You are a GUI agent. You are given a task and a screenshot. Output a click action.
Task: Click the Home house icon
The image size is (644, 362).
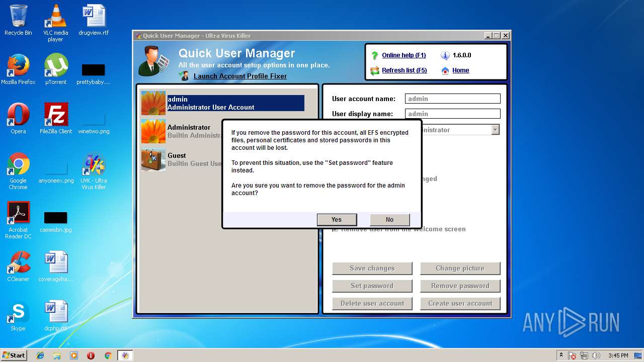coord(445,70)
